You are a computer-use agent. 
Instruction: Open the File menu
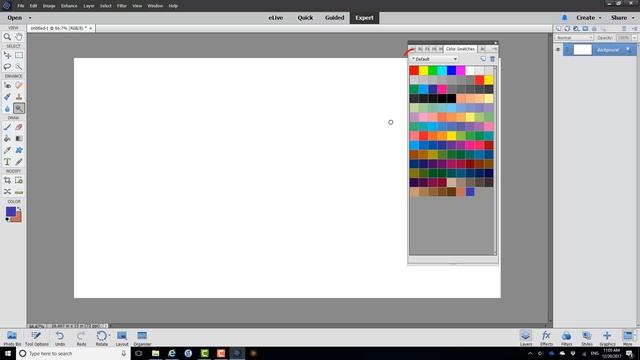21,6
